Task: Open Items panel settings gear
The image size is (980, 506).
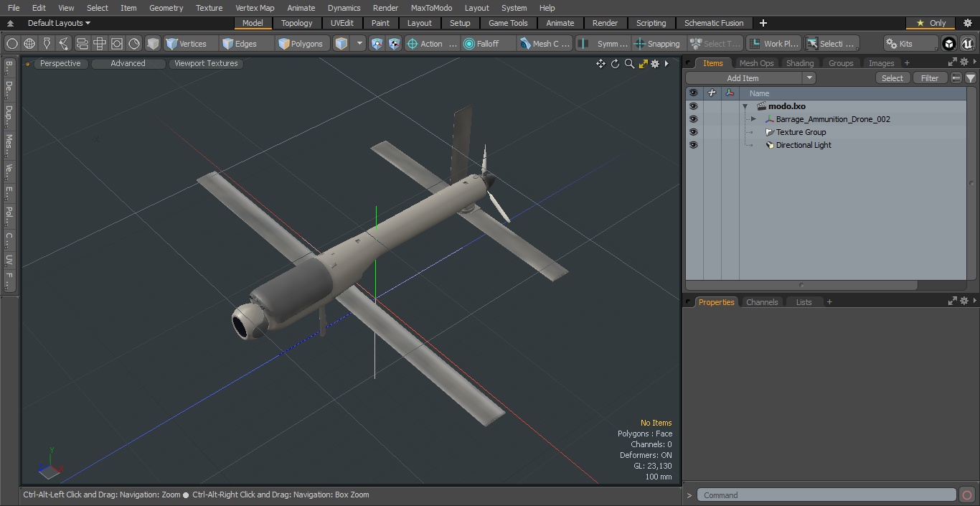Action: (964, 62)
